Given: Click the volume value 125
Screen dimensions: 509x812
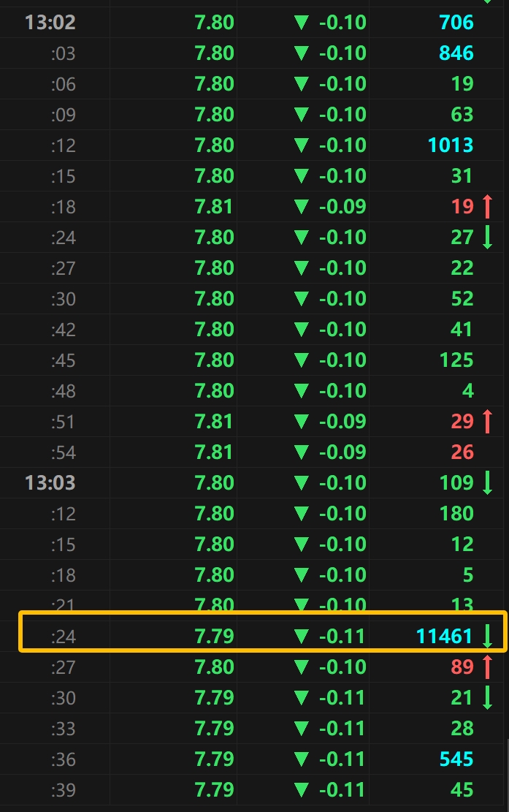Looking at the screenshot, I should point(456,360).
